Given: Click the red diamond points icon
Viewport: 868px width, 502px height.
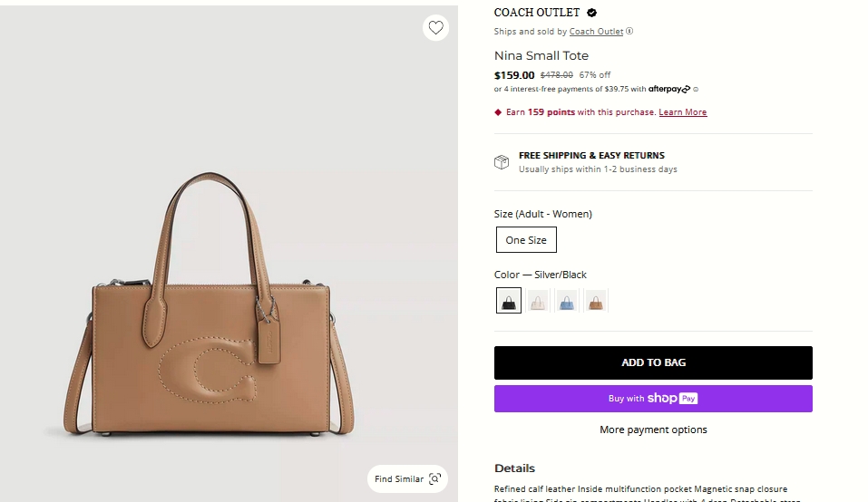Looking at the screenshot, I should [498, 112].
